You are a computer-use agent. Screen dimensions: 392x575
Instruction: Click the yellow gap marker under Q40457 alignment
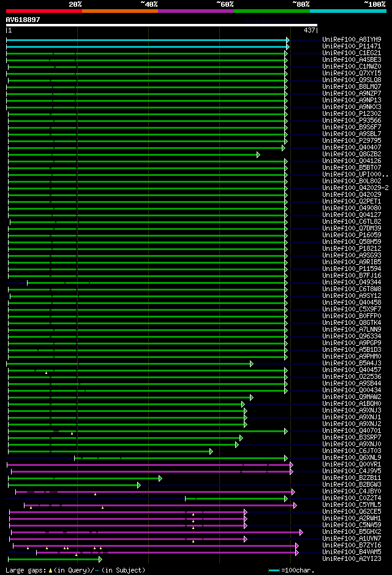click(x=46, y=373)
